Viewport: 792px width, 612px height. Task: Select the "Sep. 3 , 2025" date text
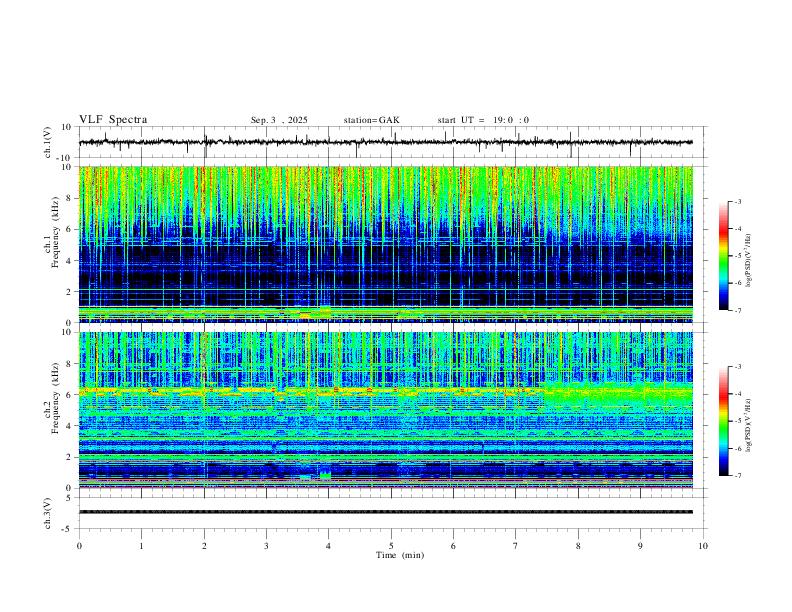279,120
